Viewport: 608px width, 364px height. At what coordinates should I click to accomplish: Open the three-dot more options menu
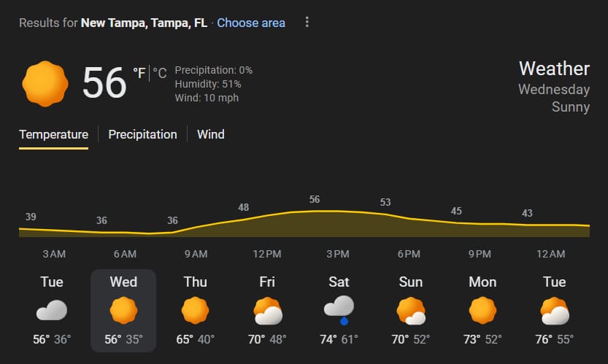307,23
